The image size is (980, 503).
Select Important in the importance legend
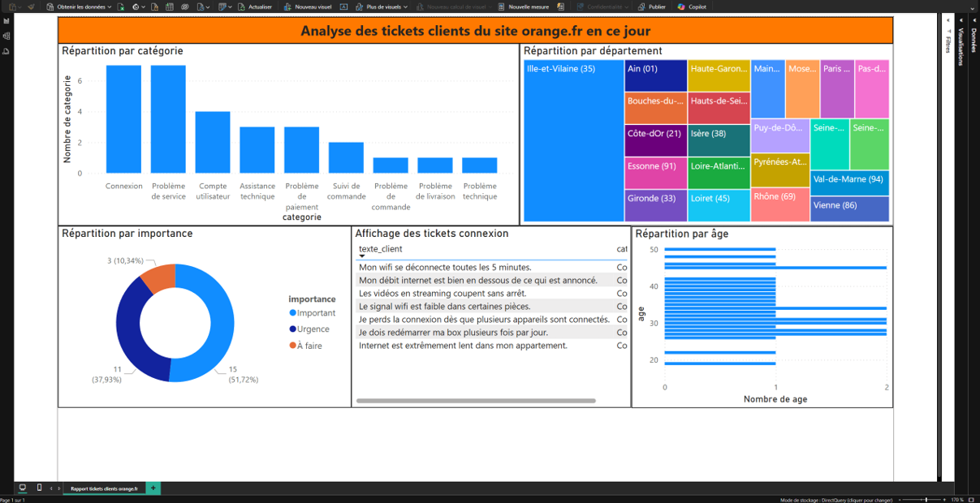[x=312, y=313]
